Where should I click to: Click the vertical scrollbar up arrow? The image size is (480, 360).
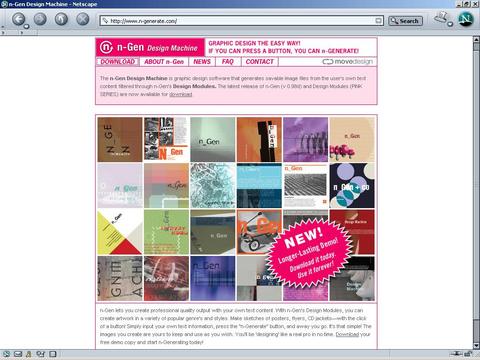tap(476, 40)
